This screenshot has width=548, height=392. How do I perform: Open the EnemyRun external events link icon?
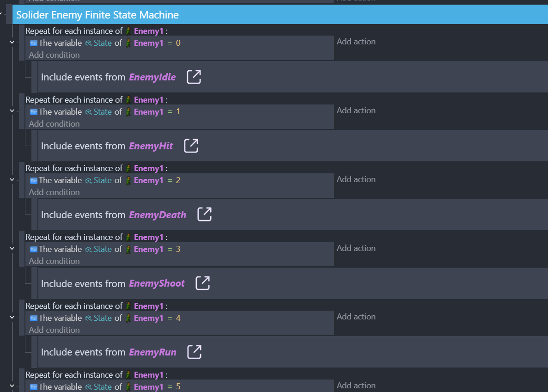[x=194, y=352]
